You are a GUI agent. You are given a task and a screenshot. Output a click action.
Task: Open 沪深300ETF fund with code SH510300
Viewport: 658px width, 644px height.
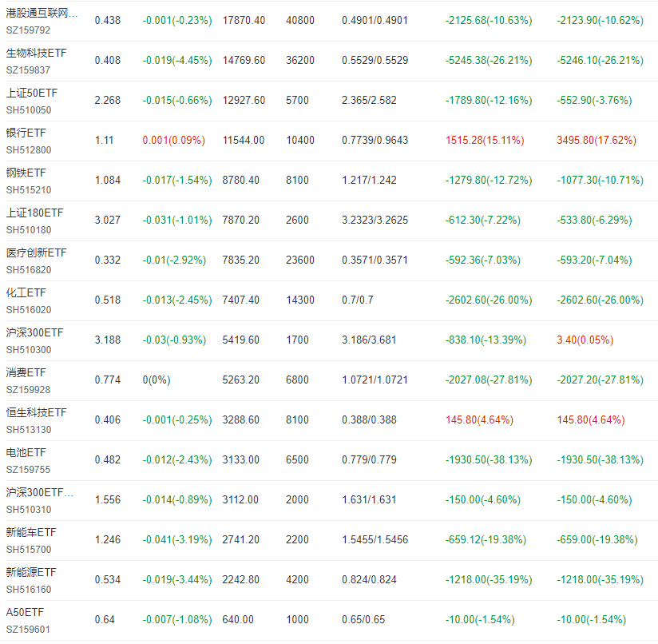(34, 332)
